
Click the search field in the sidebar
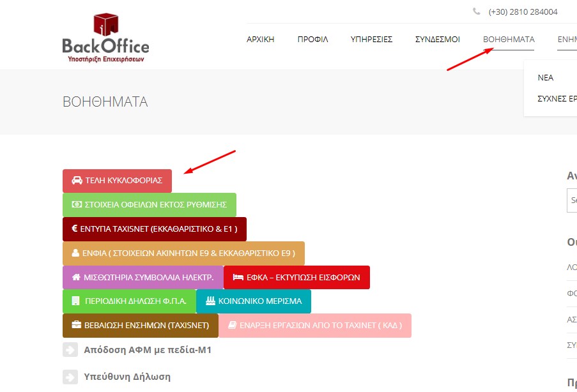pyautogui.click(x=573, y=200)
